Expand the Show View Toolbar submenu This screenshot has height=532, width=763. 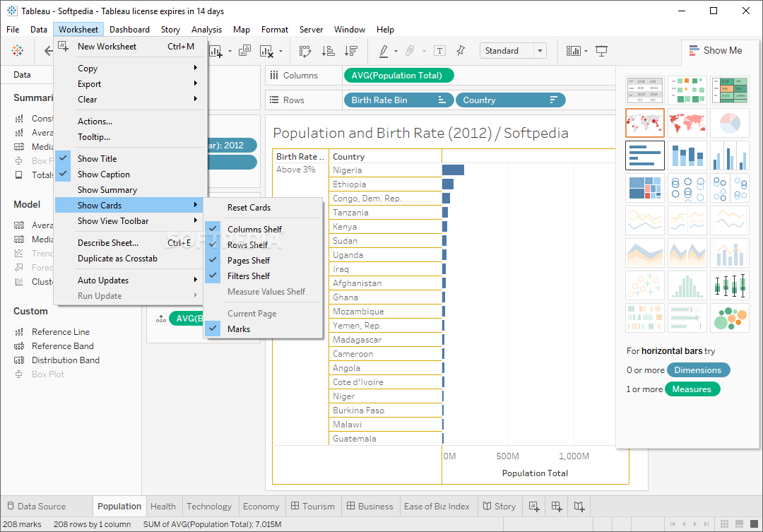click(x=129, y=221)
